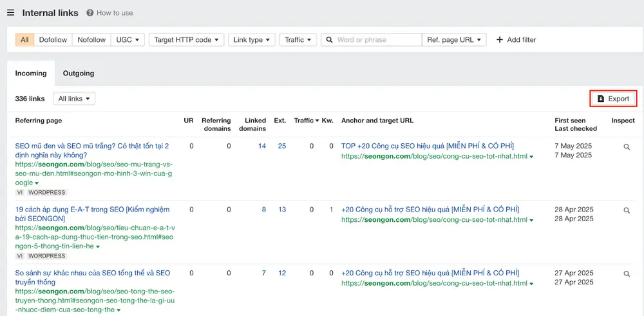Expand the Target HTTP code dropdown
The width and height of the screenshot is (644, 316).
(187, 40)
